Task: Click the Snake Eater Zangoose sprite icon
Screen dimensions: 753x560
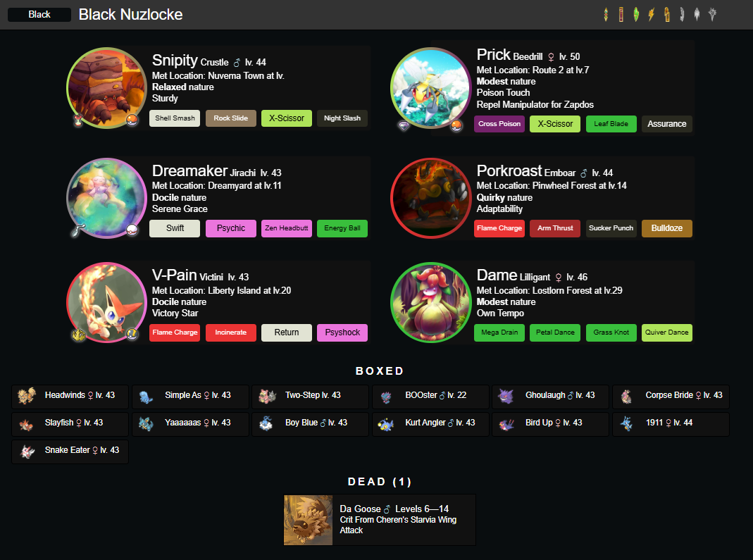Action: (x=27, y=452)
